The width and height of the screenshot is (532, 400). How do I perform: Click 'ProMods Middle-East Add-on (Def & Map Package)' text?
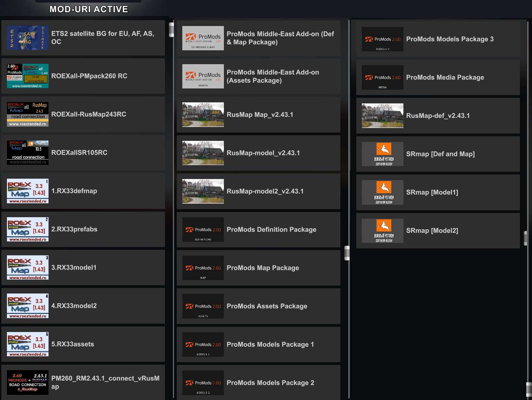280,38
